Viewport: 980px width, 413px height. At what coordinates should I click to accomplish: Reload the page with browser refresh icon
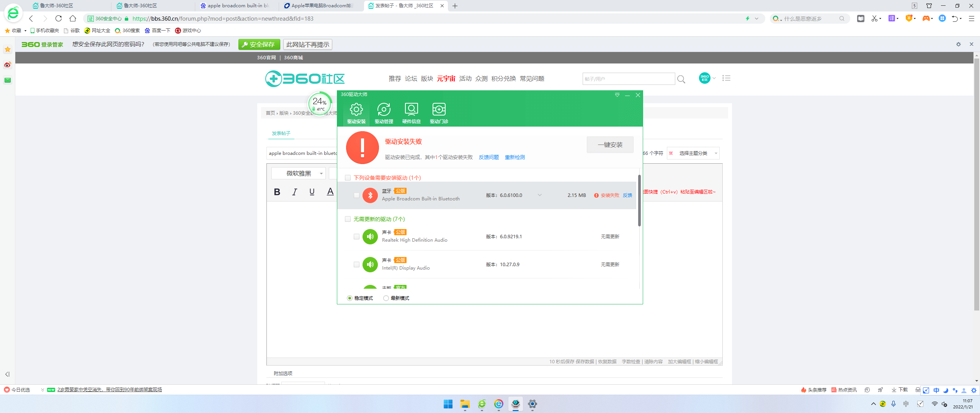coord(59,18)
